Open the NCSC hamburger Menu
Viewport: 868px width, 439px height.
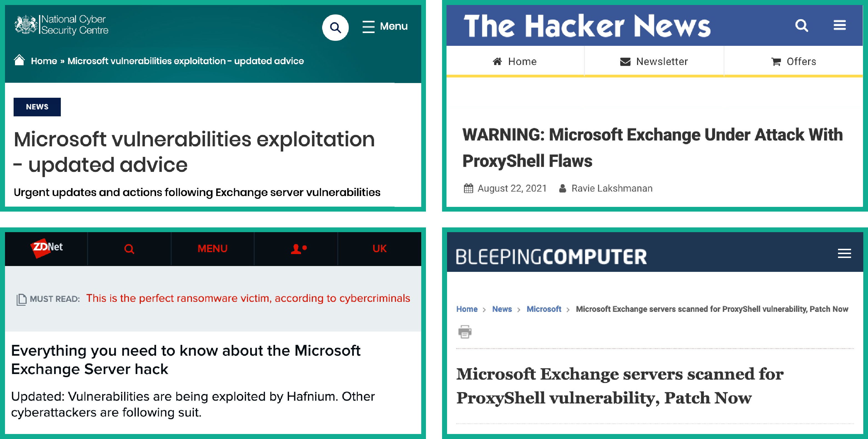(x=385, y=26)
